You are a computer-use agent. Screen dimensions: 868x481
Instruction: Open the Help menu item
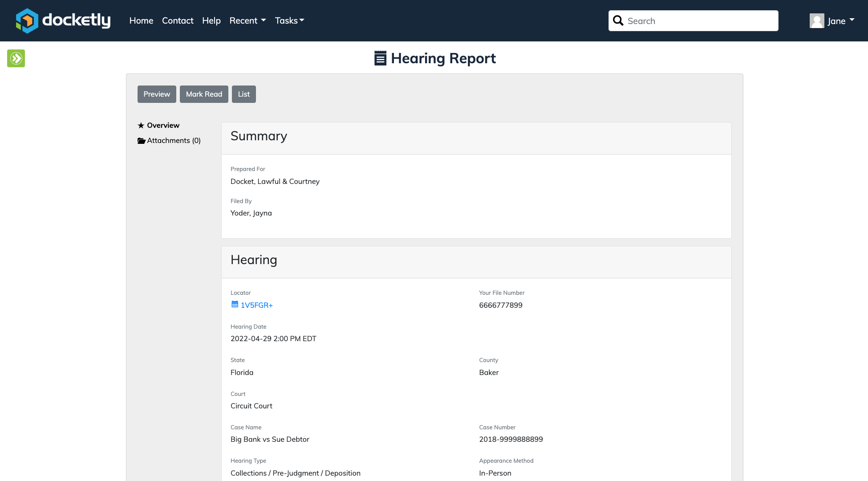coord(211,20)
